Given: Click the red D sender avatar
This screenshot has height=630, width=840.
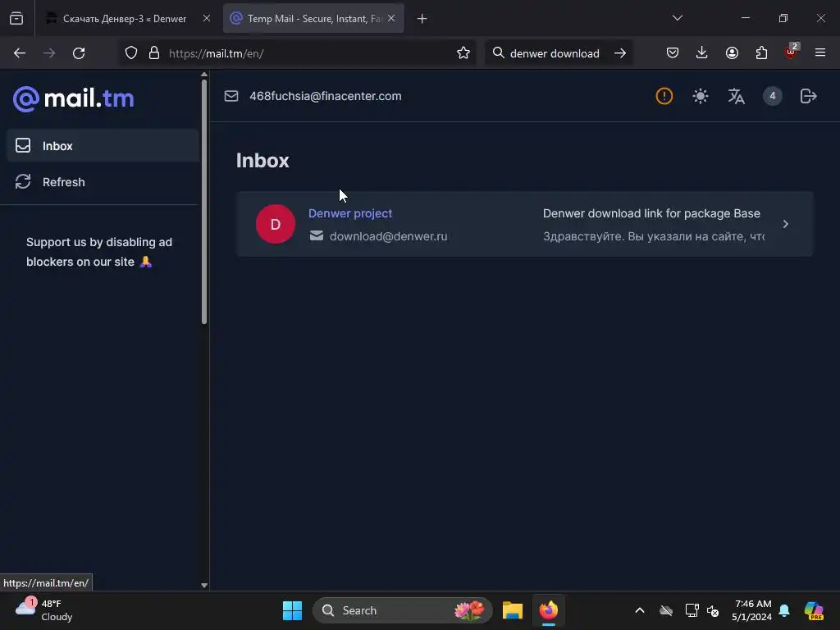Looking at the screenshot, I should [276, 224].
